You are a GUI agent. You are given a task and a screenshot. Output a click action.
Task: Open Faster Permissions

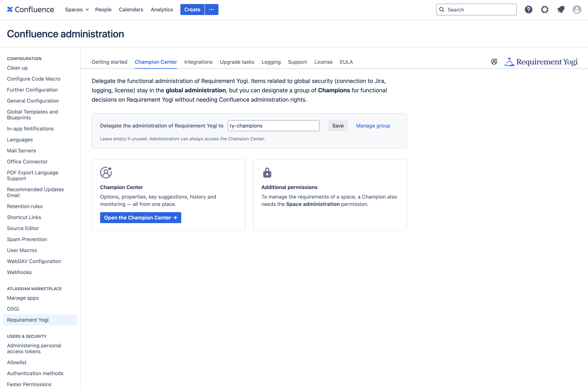(x=29, y=384)
